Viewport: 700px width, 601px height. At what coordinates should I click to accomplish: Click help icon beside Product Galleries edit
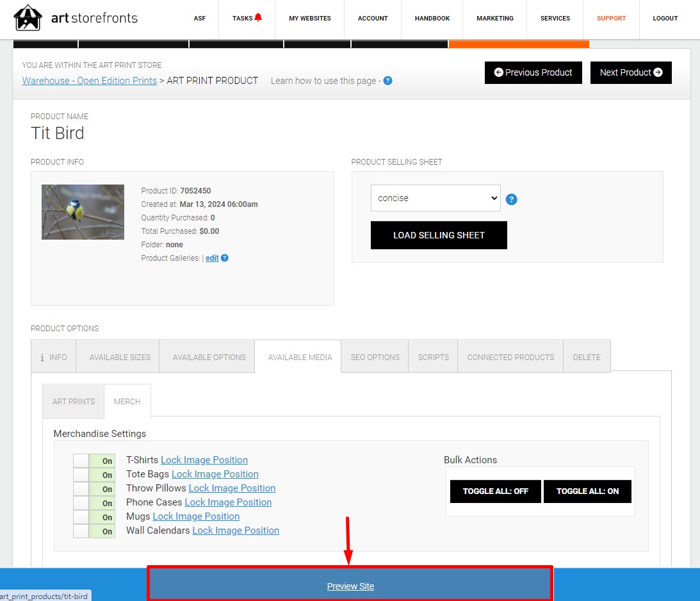pos(225,258)
